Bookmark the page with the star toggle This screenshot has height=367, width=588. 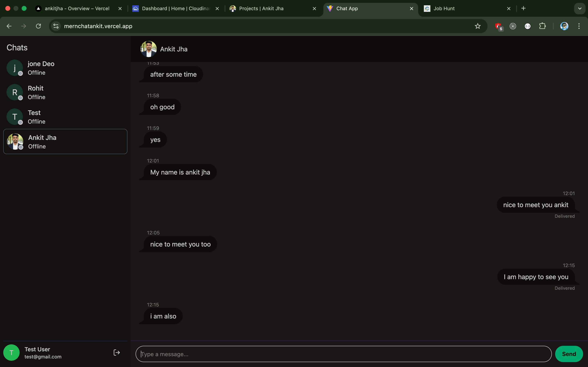[478, 26]
